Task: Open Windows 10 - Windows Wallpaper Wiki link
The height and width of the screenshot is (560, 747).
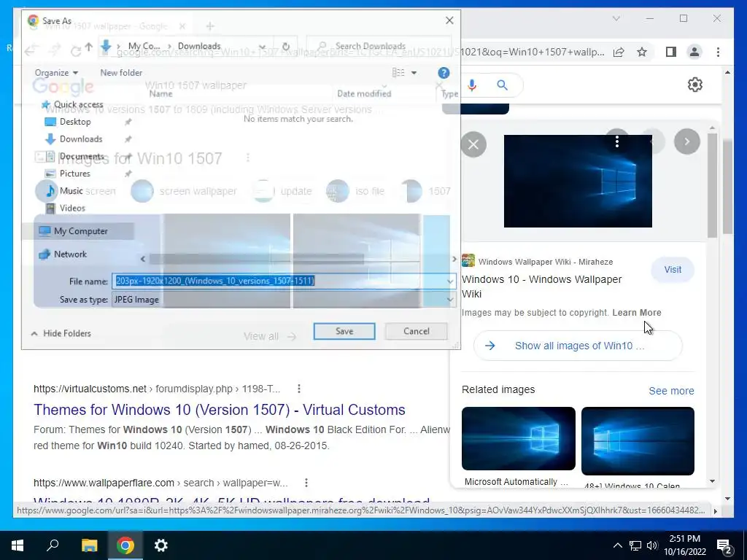Action: point(542,287)
